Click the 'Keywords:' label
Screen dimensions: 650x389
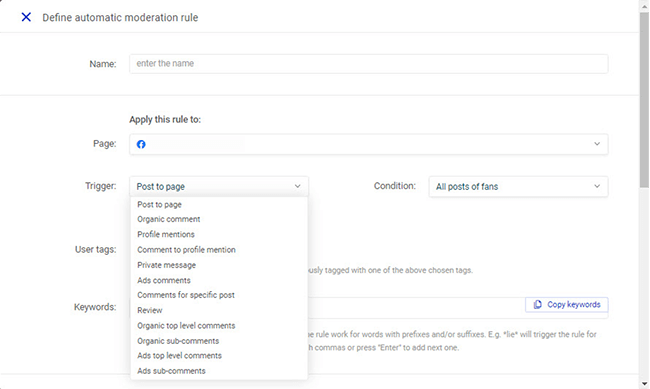click(95, 307)
